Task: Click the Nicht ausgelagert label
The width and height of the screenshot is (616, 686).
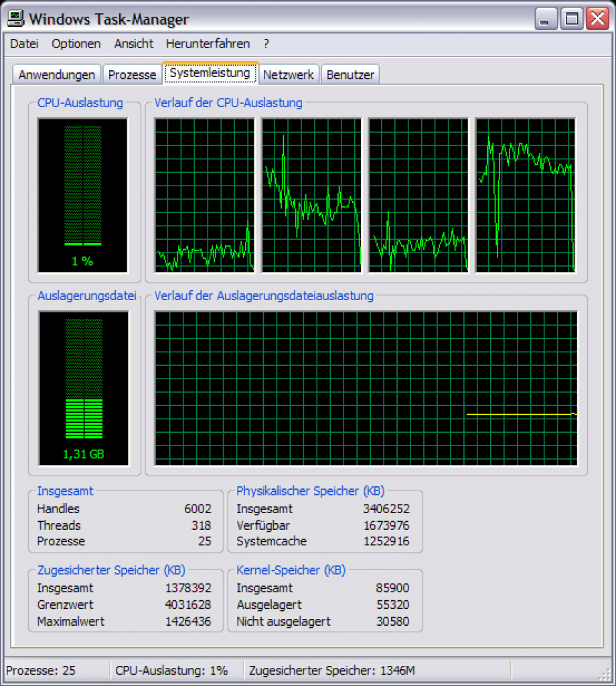Action: (x=283, y=621)
